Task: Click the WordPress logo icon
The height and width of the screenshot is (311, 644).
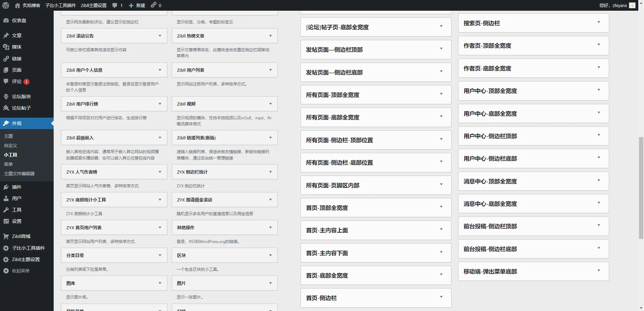Action: (x=6, y=5)
